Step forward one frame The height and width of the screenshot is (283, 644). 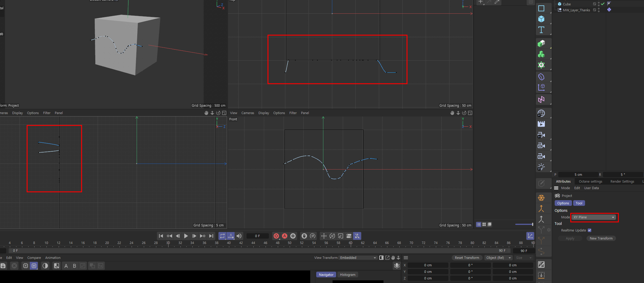194,236
